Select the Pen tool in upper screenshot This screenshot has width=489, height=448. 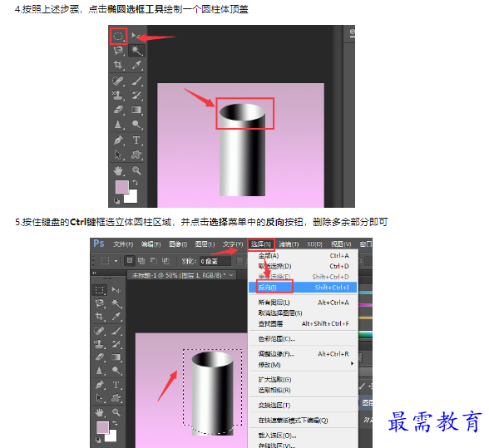(118, 140)
